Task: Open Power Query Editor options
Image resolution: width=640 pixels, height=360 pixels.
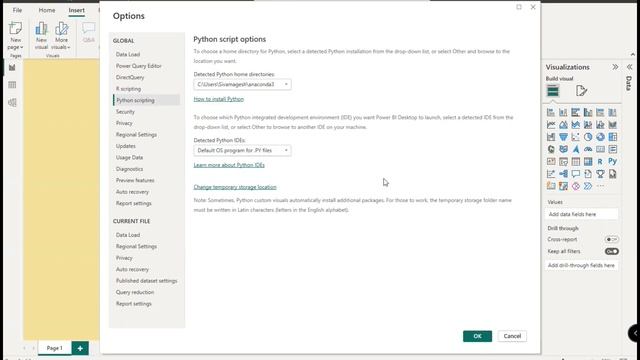Action: tap(138, 66)
